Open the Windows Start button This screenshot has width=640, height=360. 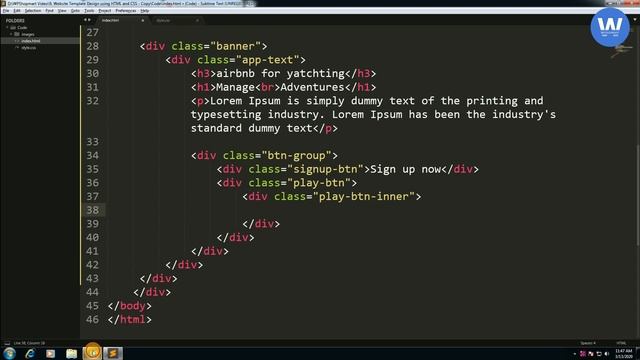9,353
